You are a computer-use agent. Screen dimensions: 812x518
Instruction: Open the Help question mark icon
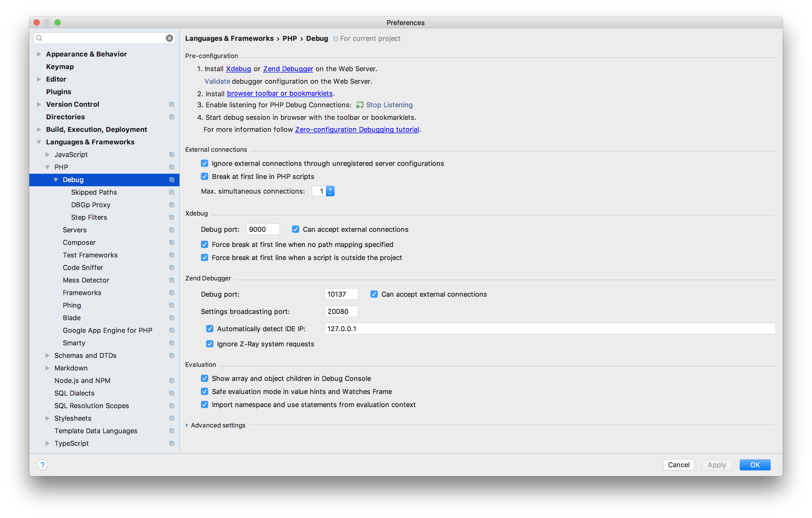click(x=42, y=465)
